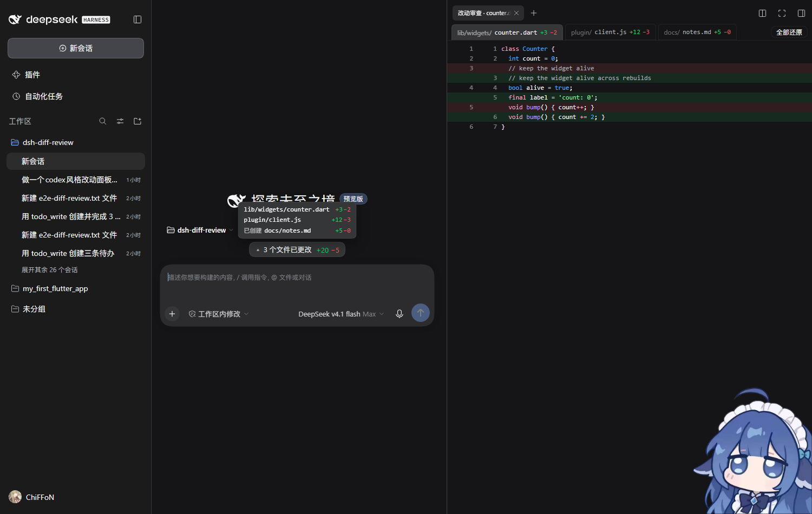This screenshot has width=812, height=514.
Task: Open the 用 todo_write 创建三条待办 conversation
Action: (x=76, y=253)
